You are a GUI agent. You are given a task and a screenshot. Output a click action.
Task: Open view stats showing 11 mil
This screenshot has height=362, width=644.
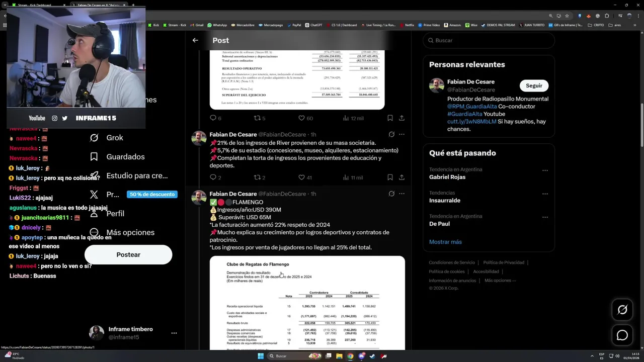point(353,177)
